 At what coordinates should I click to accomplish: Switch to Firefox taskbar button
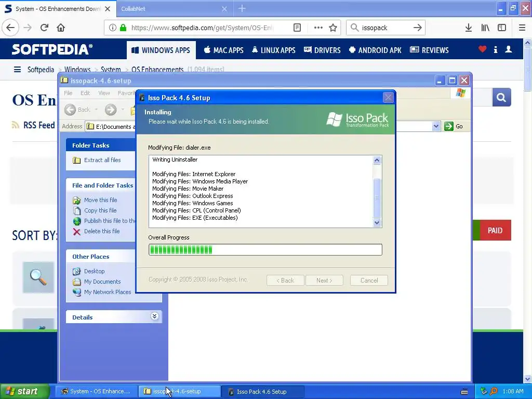(x=96, y=392)
